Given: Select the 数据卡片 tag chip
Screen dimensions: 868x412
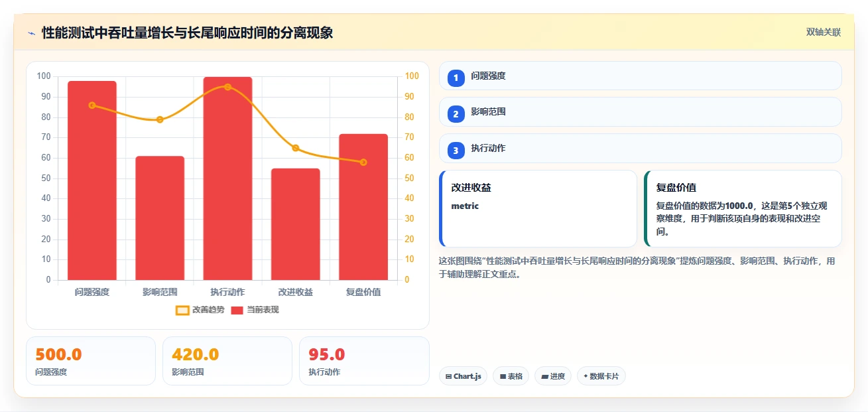Looking at the screenshot, I should (x=601, y=376).
